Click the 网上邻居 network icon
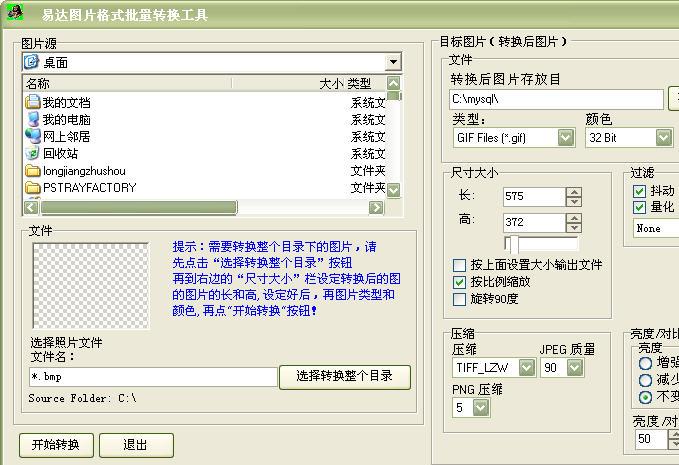The image size is (679, 465). (x=33, y=136)
